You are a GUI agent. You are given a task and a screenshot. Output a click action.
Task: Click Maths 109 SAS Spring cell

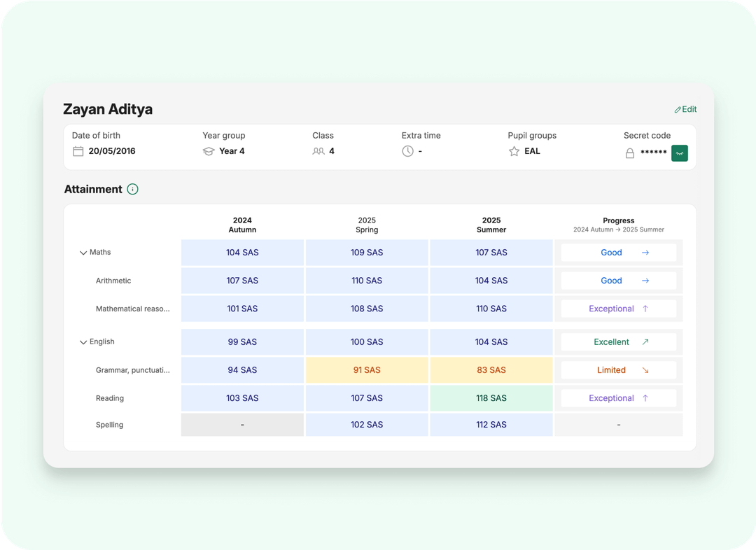(x=367, y=253)
